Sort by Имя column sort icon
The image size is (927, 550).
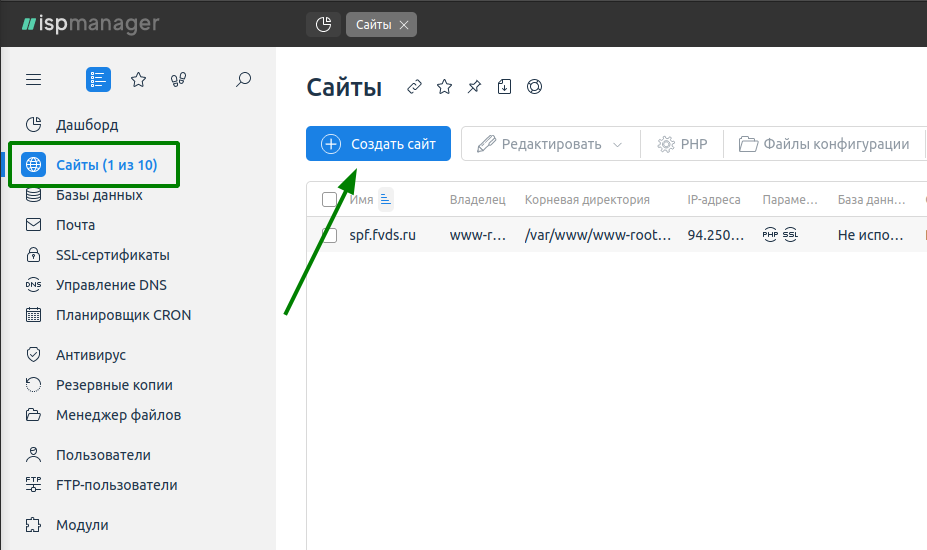(x=385, y=200)
